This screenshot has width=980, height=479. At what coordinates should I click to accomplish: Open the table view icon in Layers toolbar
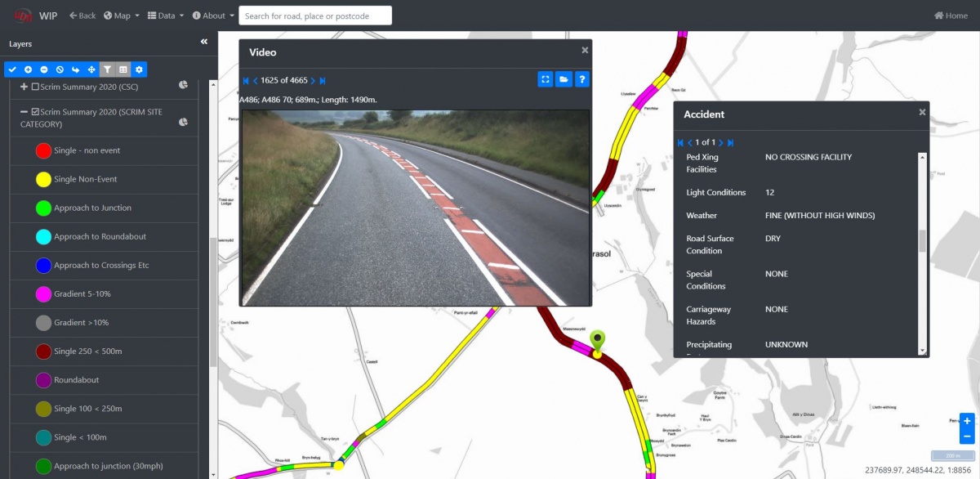pyautogui.click(x=123, y=70)
